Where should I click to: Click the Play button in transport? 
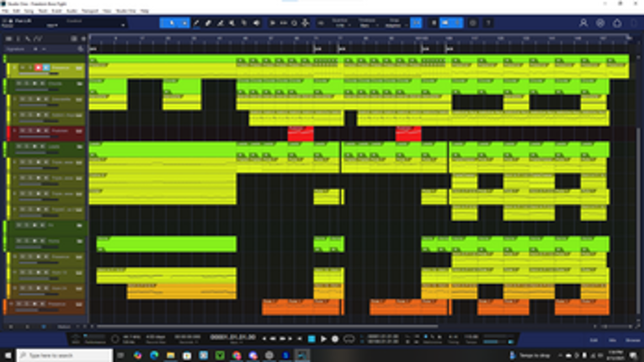tap(324, 339)
